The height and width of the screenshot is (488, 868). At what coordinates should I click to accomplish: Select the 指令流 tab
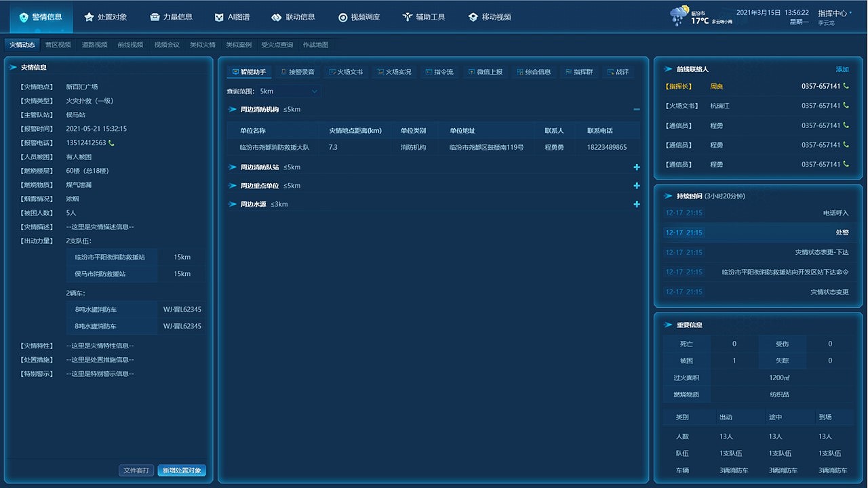click(x=439, y=72)
